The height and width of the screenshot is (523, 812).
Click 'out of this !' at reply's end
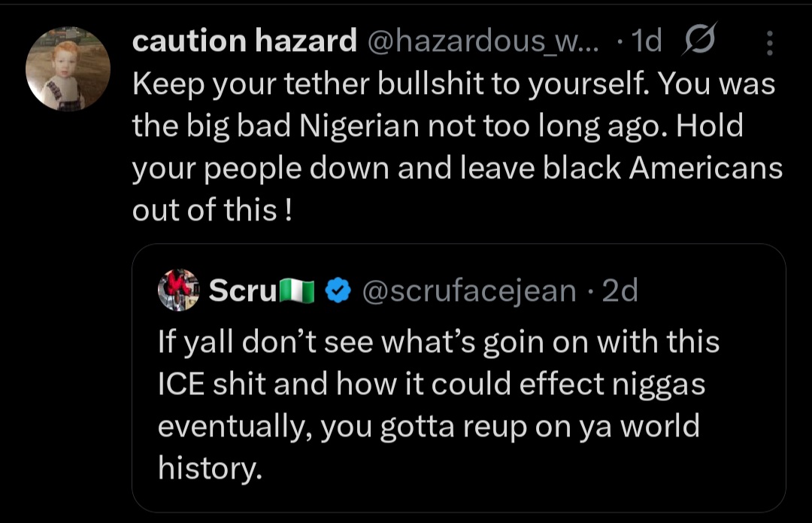click(x=212, y=211)
